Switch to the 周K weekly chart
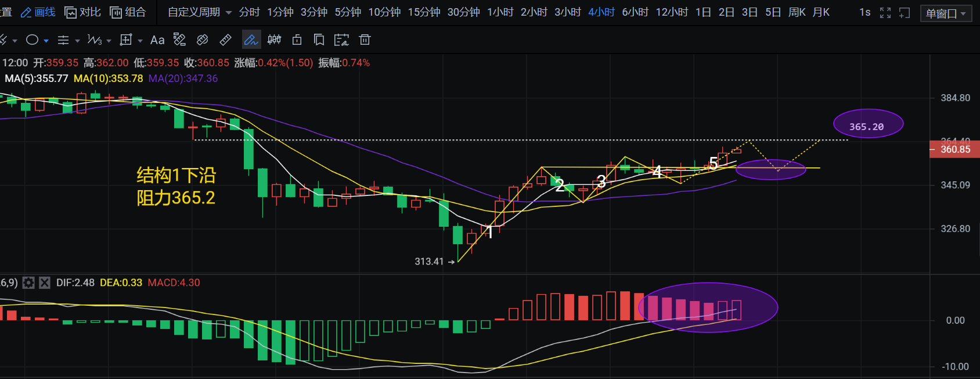 pyautogui.click(x=797, y=12)
